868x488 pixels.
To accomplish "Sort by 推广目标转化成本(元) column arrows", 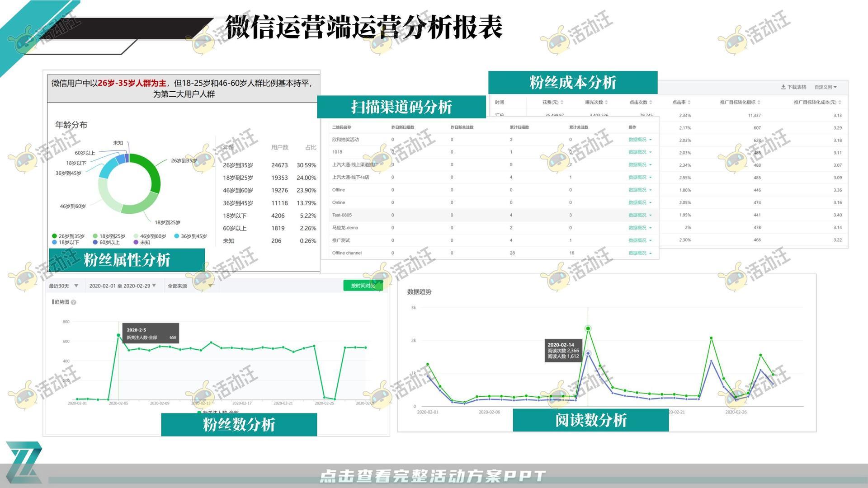I will point(840,103).
